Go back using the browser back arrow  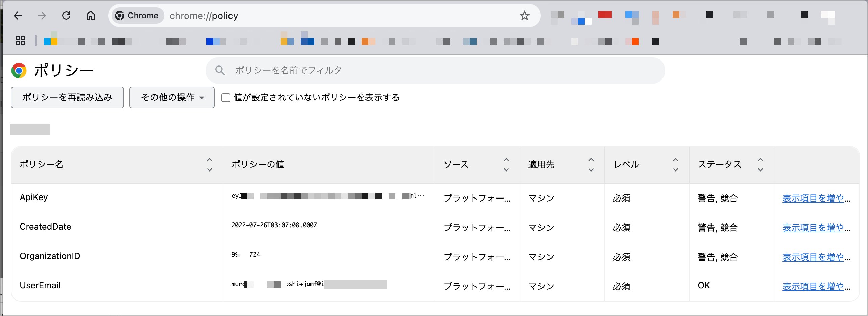[18, 16]
